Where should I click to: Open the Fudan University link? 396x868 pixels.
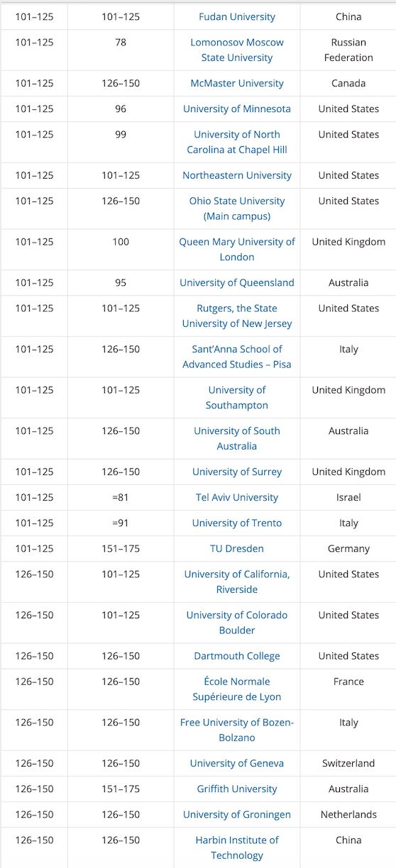pyautogui.click(x=237, y=16)
